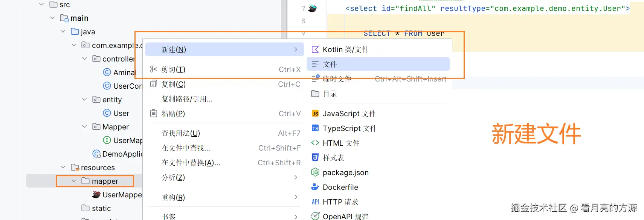644x220 pixels.
Task: Open the 重构(R) submenu
Action: coord(224,197)
